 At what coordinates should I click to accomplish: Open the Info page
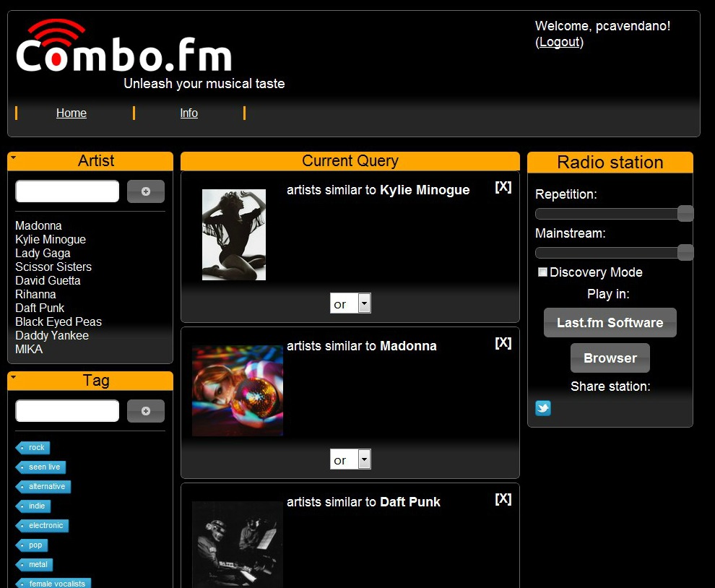click(188, 113)
